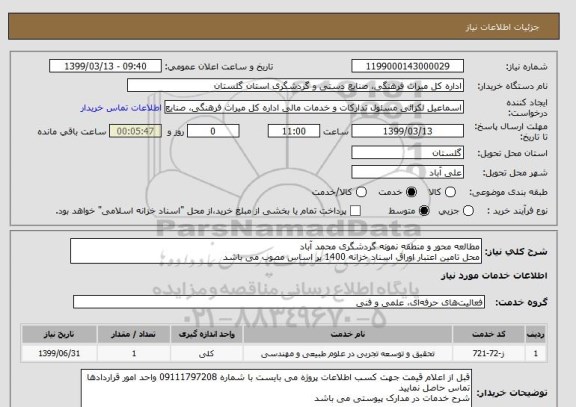Click the need date cell 1399/06/31
The width and height of the screenshot is (576, 407).
click(x=59, y=353)
